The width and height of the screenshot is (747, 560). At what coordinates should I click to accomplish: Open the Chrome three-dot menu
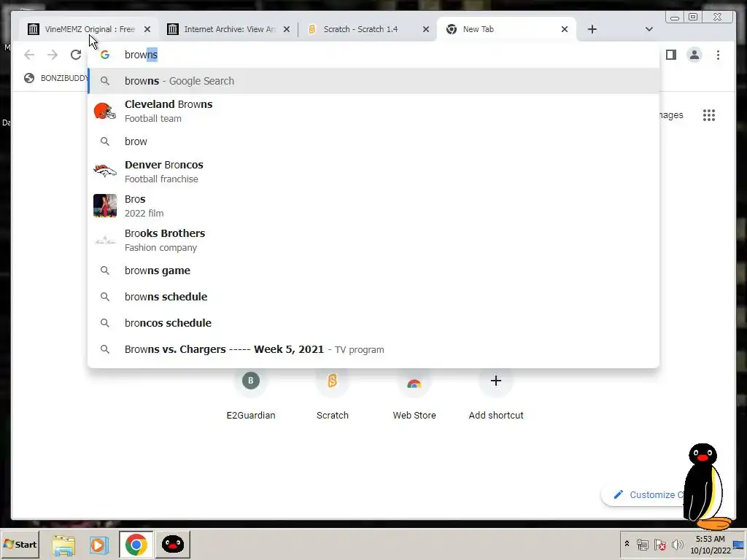coord(718,55)
